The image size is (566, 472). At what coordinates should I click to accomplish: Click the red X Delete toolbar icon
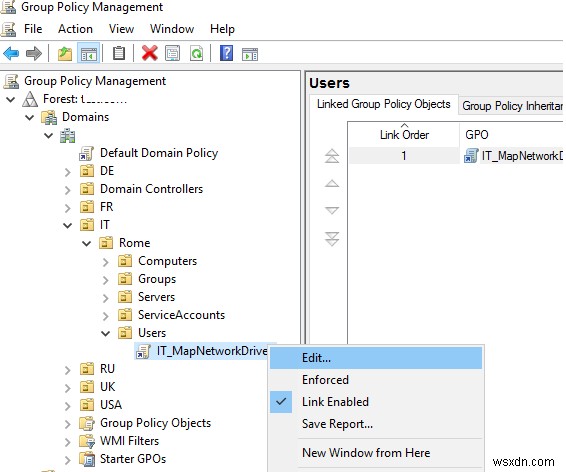coord(149,54)
